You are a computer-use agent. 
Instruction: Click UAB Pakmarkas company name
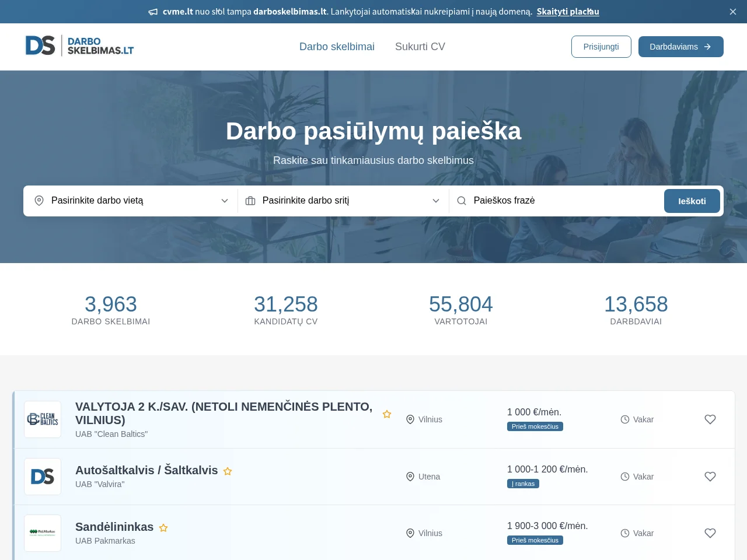pos(105,541)
